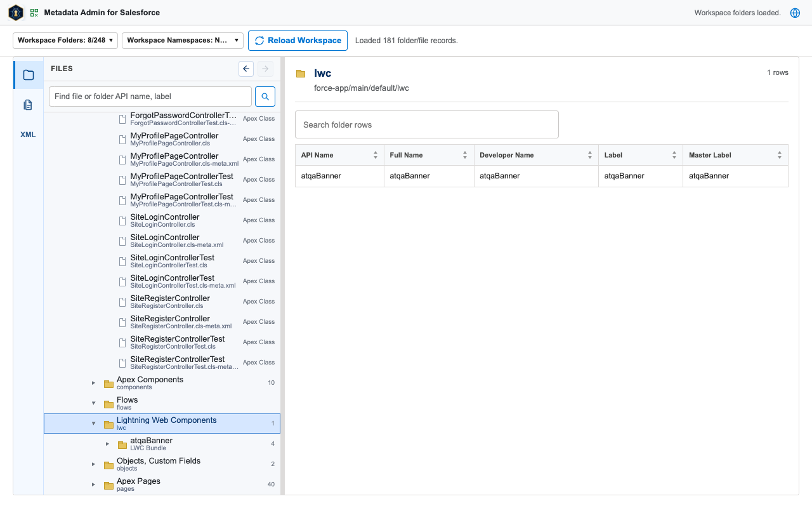Expand Objects, Custom Fields arrow
The height and width of the screenshot is (508, 812).
[93, 464]
